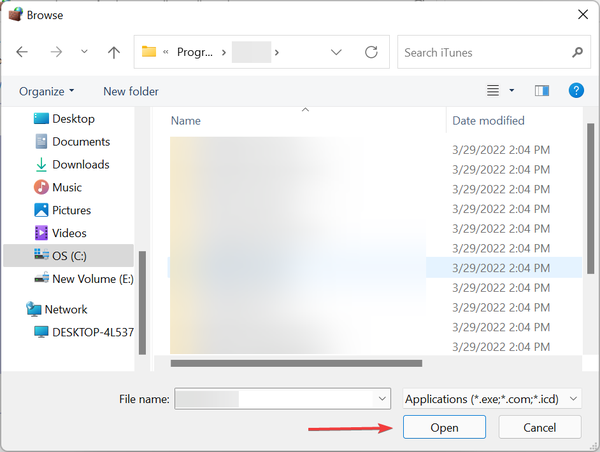Screen dimensions: 600x452
Task: Select the OS (C:) drive
Action: pyautogui.click(x=68, y=256)
